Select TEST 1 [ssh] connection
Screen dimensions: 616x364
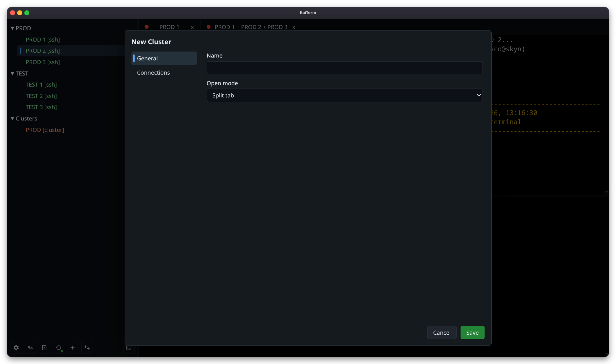(41, 85)
